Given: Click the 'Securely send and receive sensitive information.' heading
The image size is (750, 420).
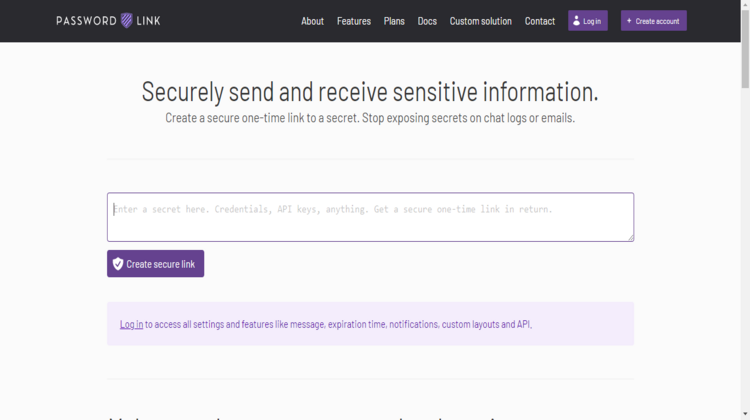Looking at the screenshot, I should coord(370,92).
